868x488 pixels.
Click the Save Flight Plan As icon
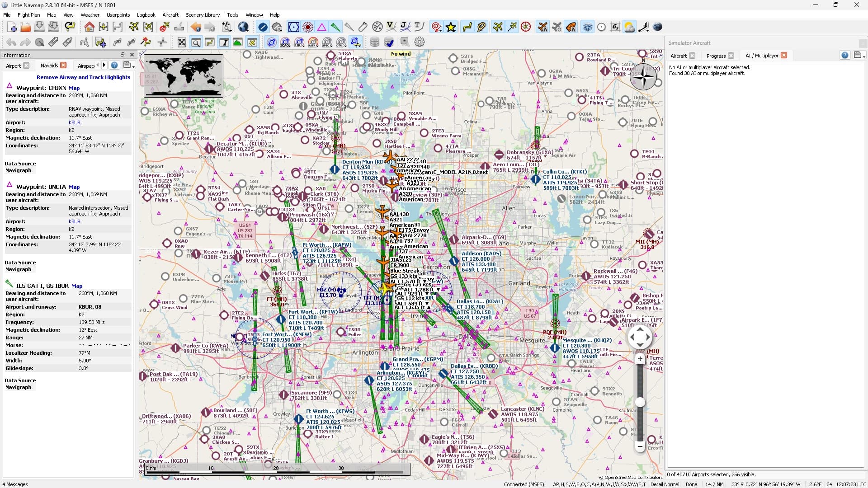pyautogui.click(x=53, y=27)
